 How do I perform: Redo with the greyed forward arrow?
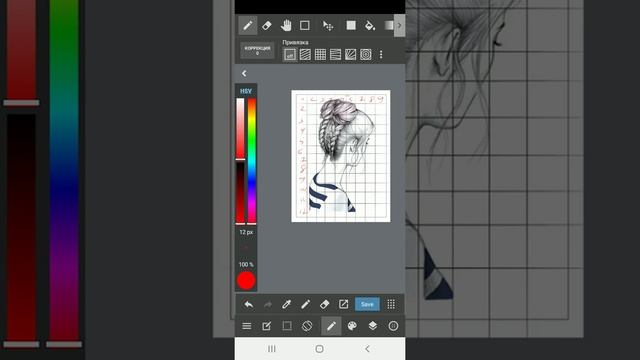[268, 304]
